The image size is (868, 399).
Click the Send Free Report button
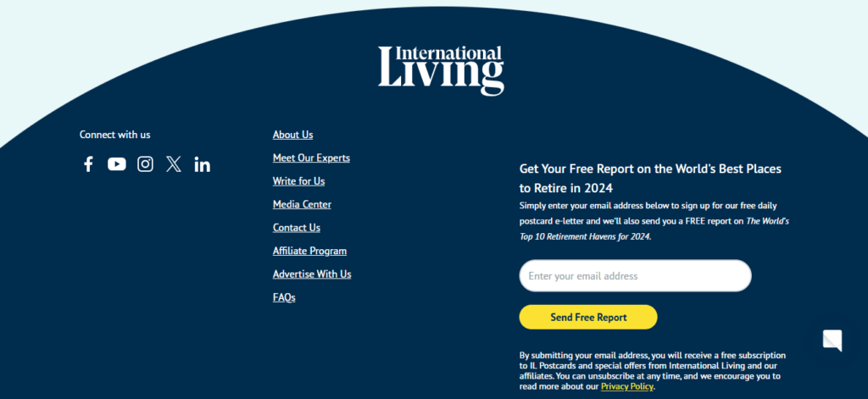coord(588,317)
